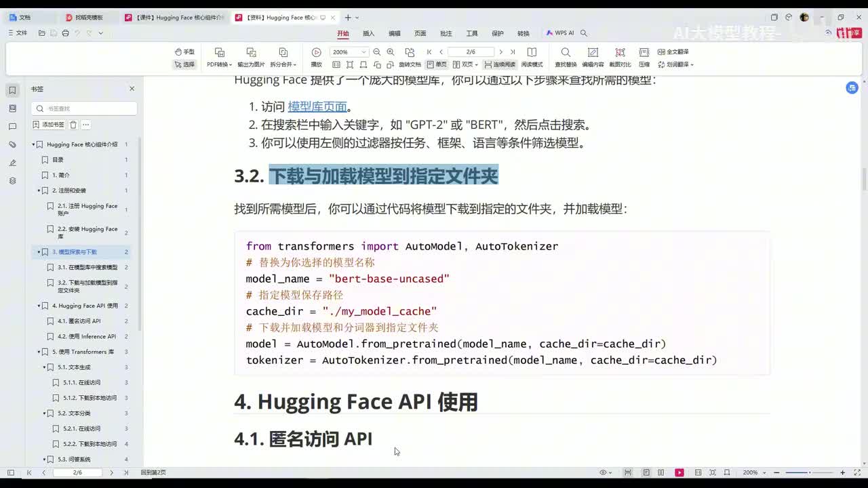
Task: Switch to 编辑 ribbon tab
Action: [x=395, y=33]
